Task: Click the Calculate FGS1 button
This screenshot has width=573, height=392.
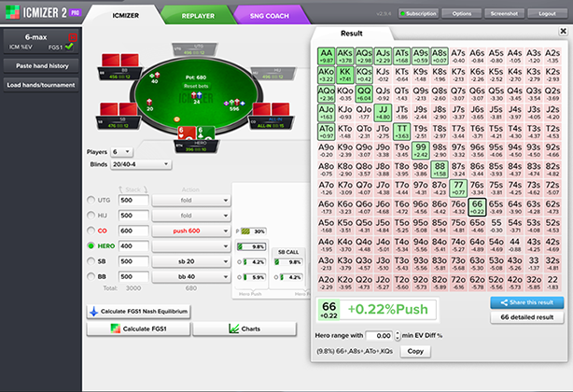Action: (x=138, y=329)
